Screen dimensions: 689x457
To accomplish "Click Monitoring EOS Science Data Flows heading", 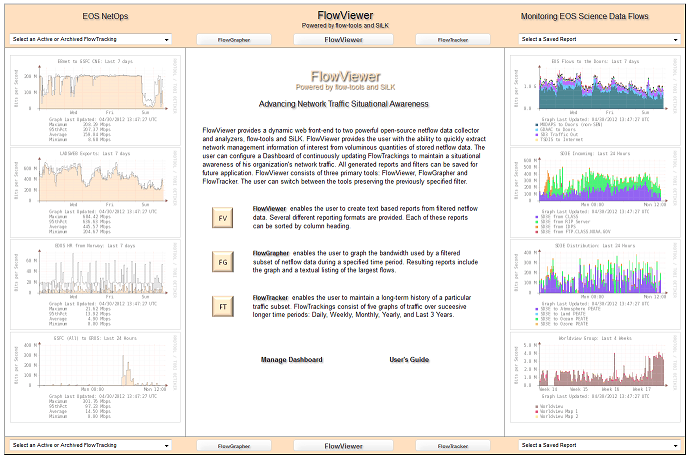I will click(x=584, y=16).
